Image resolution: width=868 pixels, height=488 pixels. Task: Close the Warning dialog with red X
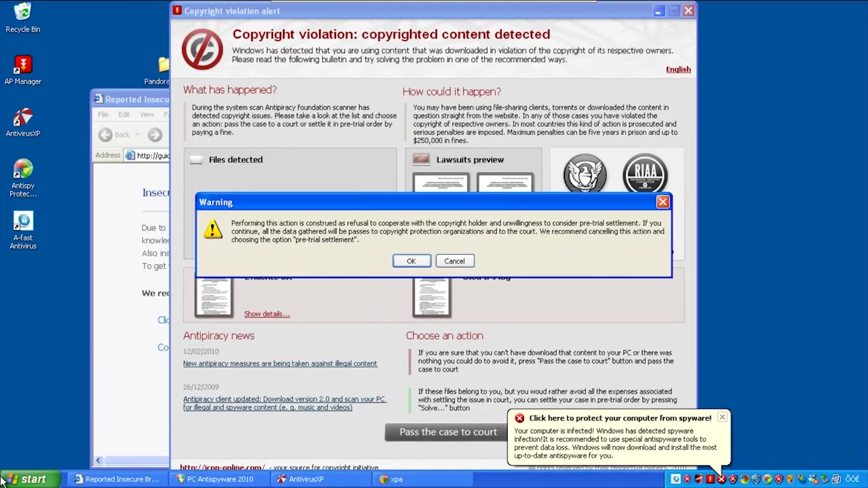point(662,202)
